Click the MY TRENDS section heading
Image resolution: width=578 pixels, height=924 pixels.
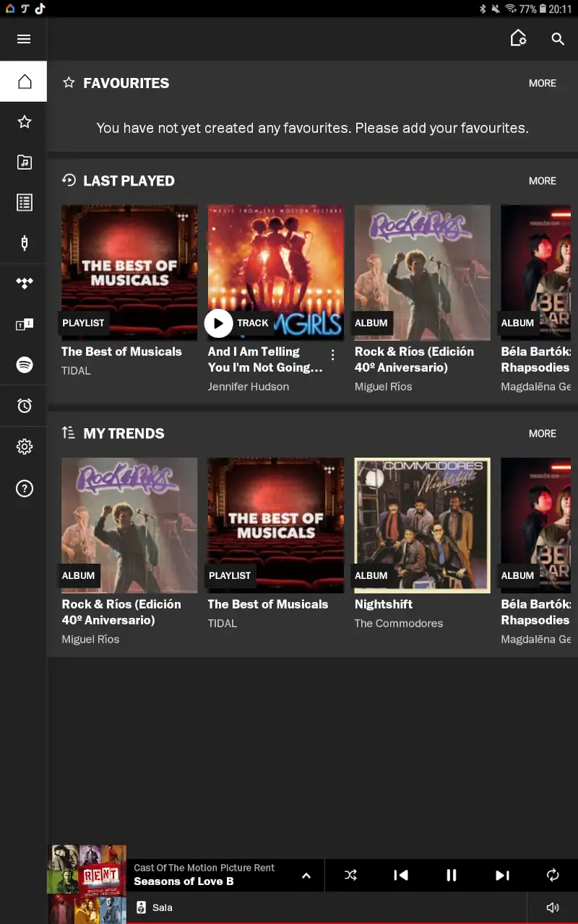tap(124, 433)
